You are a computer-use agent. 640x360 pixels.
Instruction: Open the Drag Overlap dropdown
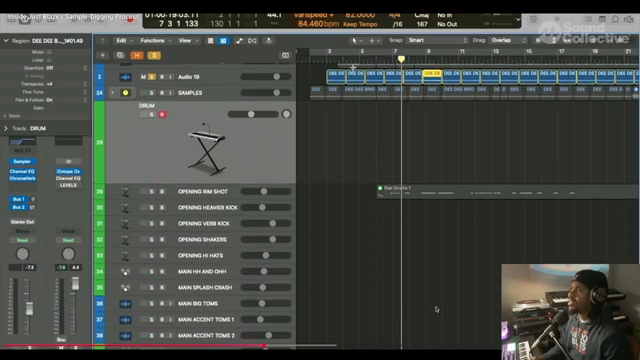point(509,40)
